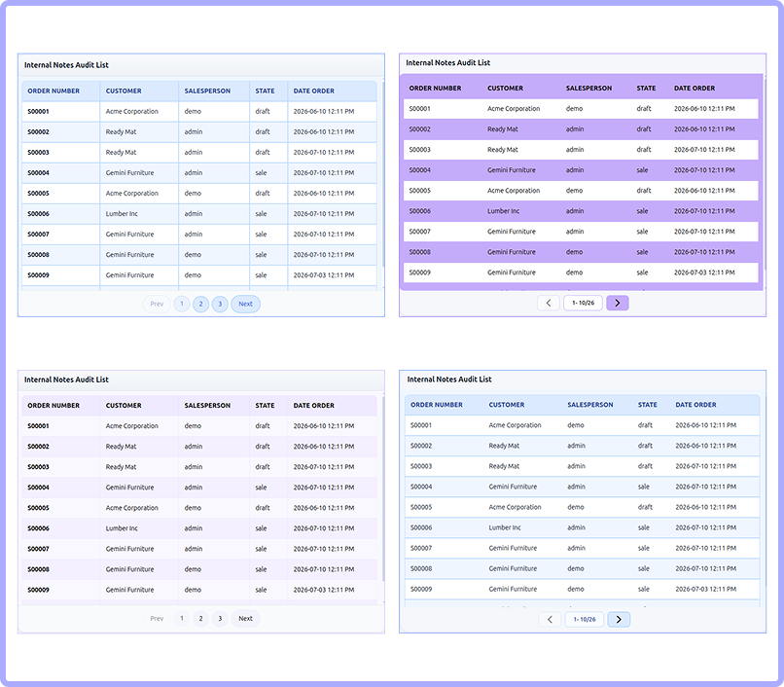Select page 1 in the gray pagination
Viewport: 784px width, 687px height.
coord(182,619)
